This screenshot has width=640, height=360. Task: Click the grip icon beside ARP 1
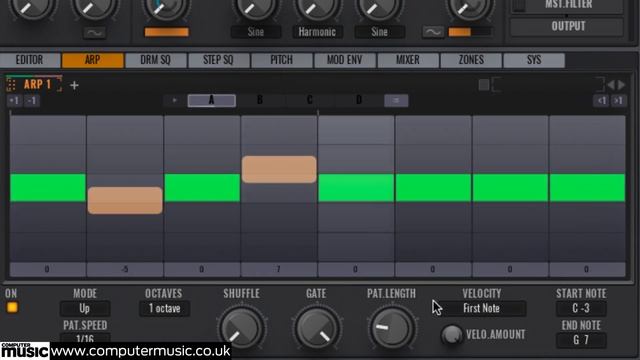pyautogui.click(x=11, y=85)
